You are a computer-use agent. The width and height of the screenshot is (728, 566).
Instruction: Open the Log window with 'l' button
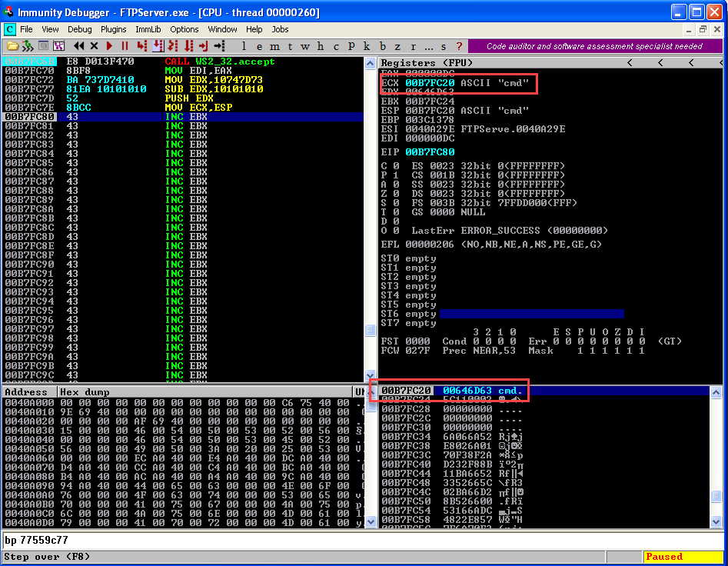(x=244, y=46)
